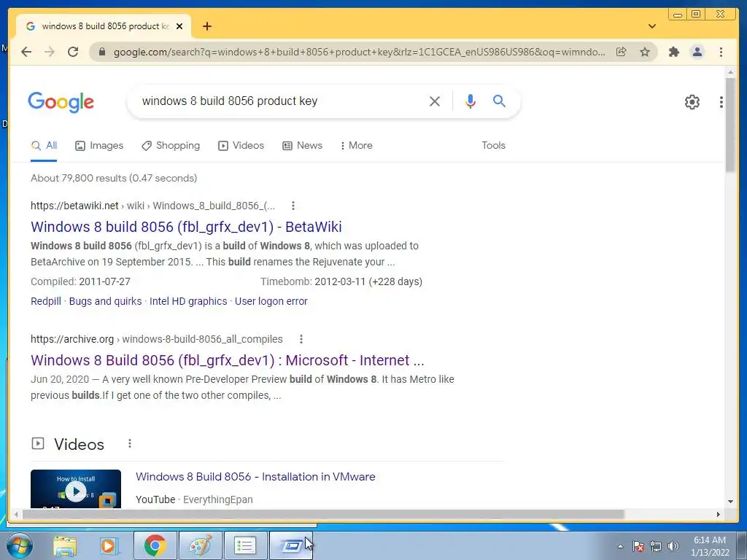Open the archive.org Windows 8 Build 8056 result
Screen dimensions: 747x560
click(x=228, y=360)
